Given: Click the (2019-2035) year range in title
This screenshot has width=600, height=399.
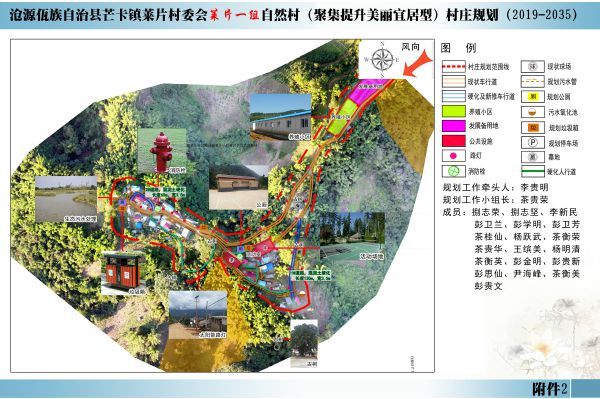Looking at the screenshot, I should tap(542, 15).
